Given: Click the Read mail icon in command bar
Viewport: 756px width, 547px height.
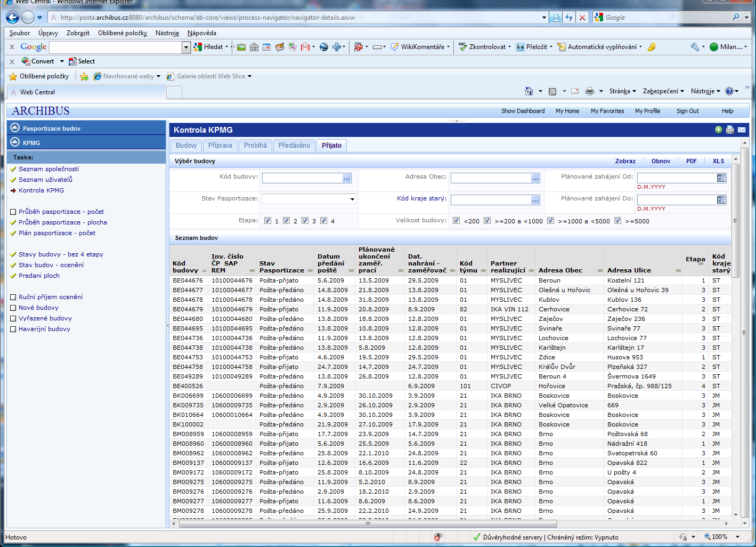Looking at the screenshot, I should tap(575, 91).
